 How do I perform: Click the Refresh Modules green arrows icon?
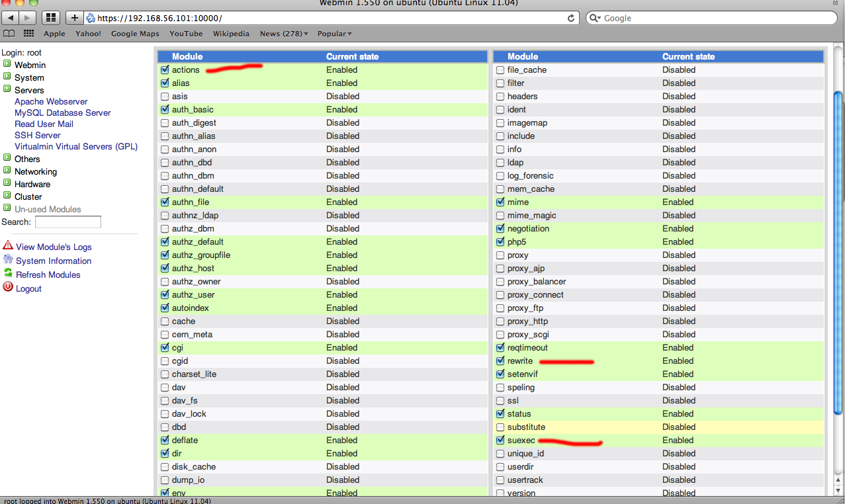pos(8,273)
